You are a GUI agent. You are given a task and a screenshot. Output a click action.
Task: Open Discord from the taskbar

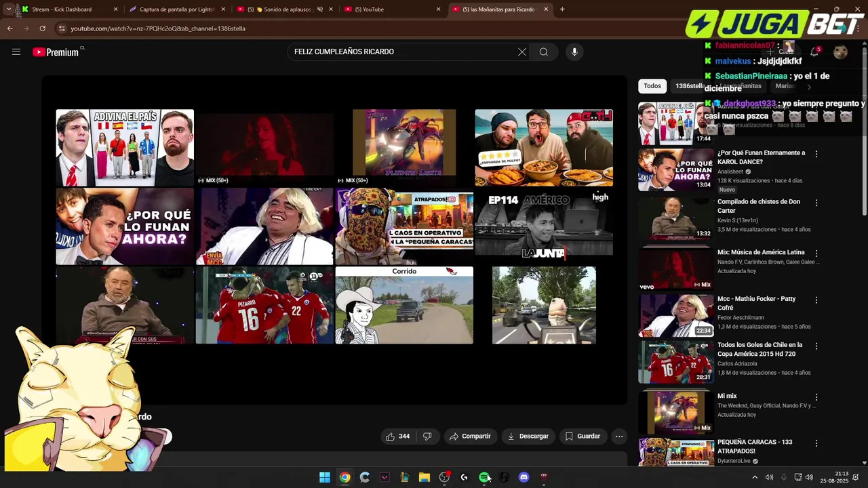pyautogui.click(x=524, y=477)
